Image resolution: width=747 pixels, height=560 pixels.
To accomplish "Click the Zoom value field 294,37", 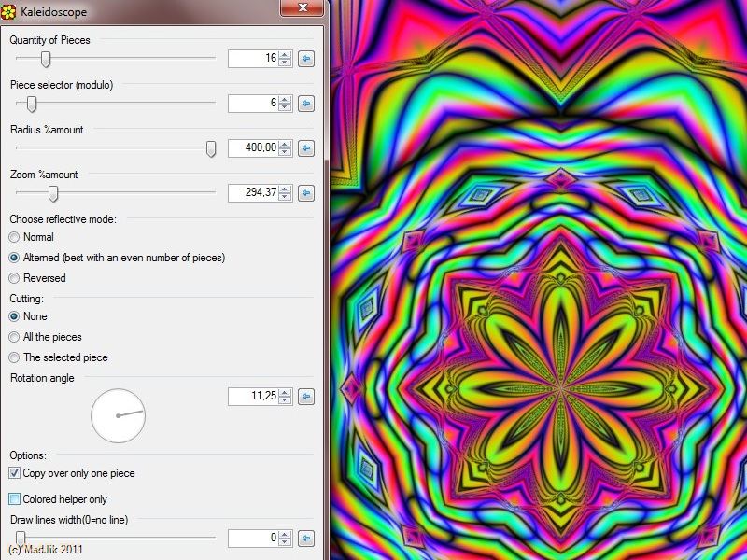I will tap(253, 193).
